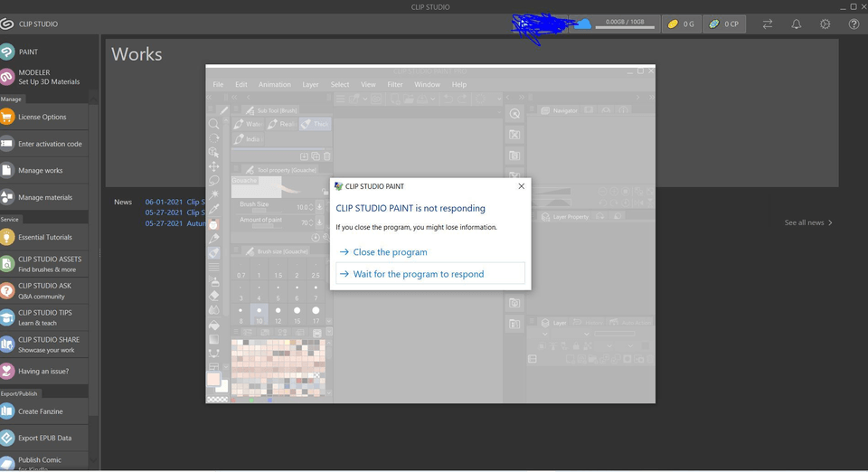Open the 06-01-2021 news item

click(175, 202)
